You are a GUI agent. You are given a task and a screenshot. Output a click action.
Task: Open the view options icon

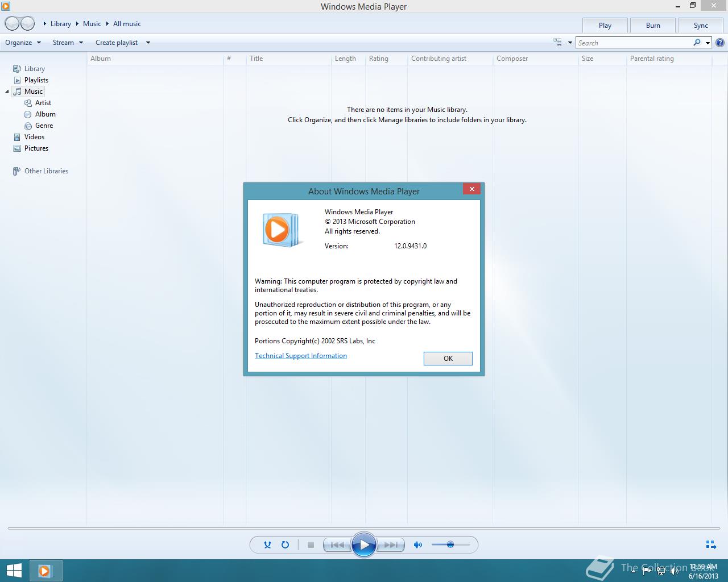tap(557, 42)
